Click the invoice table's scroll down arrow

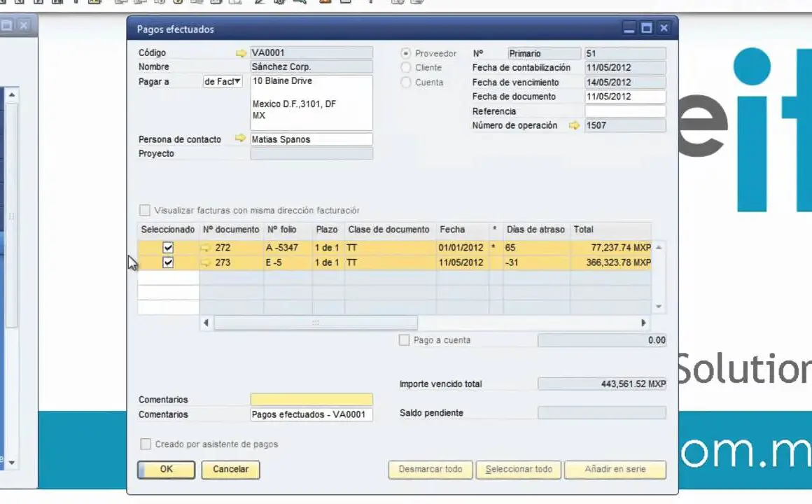659,307
